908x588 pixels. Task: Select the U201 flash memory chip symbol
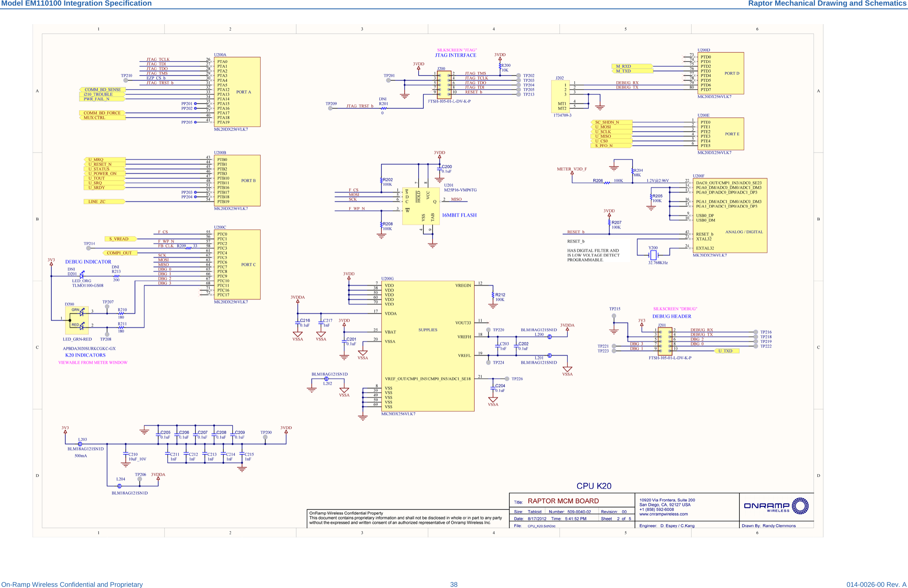click(421, 206)
